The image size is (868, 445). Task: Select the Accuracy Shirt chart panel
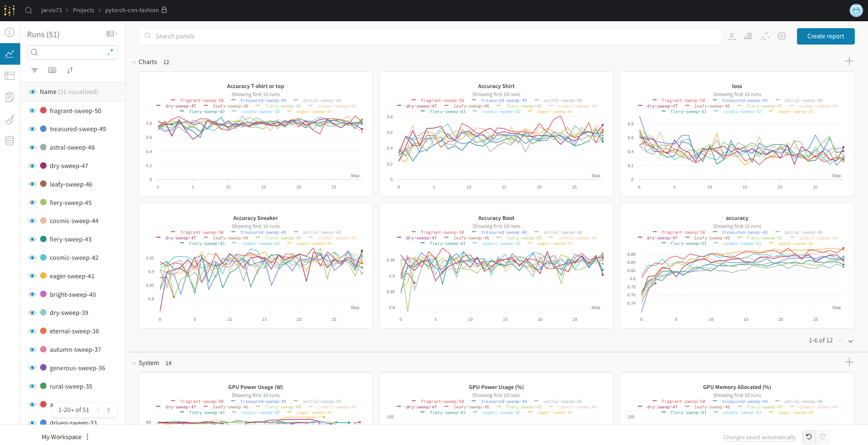496,134
